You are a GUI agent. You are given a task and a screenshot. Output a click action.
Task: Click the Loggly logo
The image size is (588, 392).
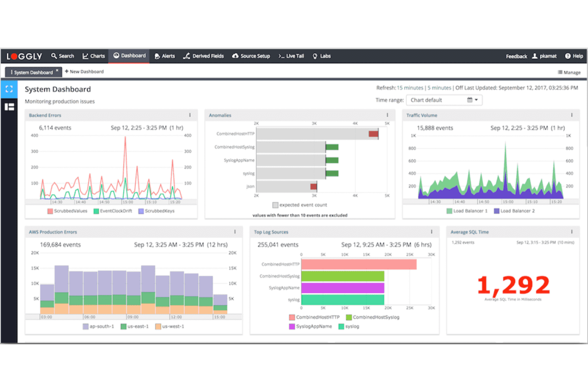click(23, 56)
